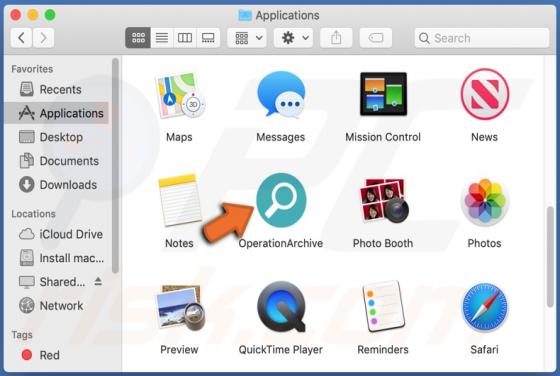Open Network in the sidebar

[56, 306]
